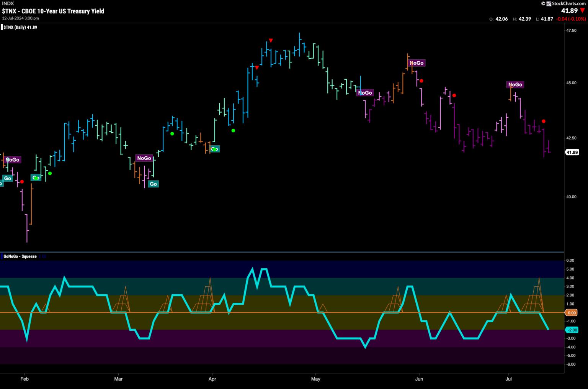Click the green dot below early-April price bars
Image resolution: width=588 pixels, height=389 pixels.
(x=233, y=131)
